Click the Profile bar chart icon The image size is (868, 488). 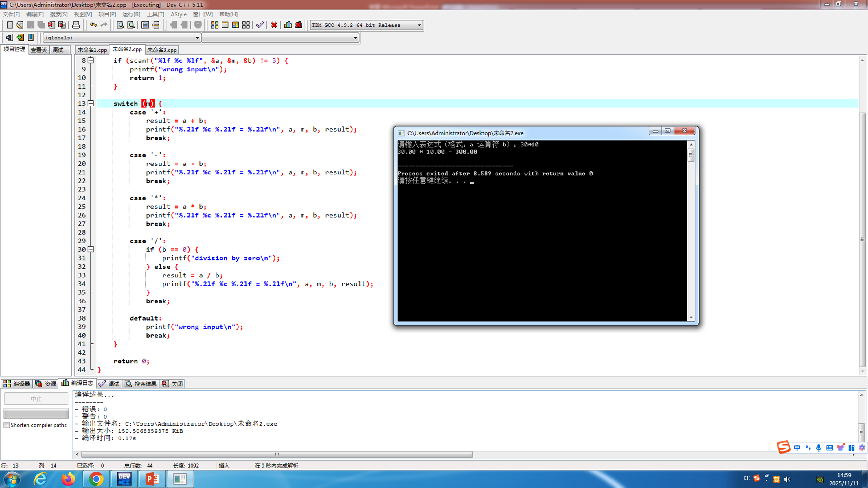pos(288,25)
